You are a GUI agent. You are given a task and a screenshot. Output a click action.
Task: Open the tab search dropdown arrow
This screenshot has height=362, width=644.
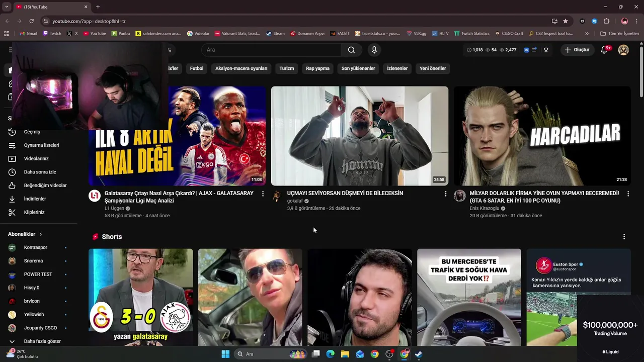coord(7,7)
